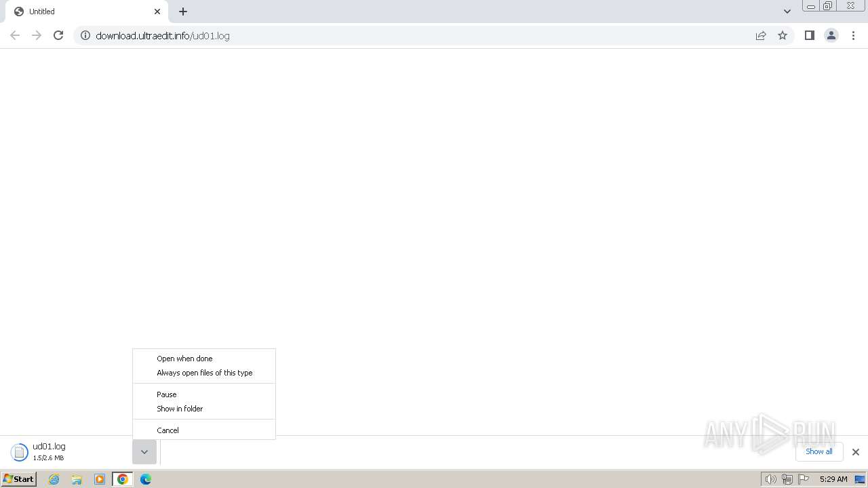Close the Untitled tab
The image size is (868, 488).
[157, 12]
